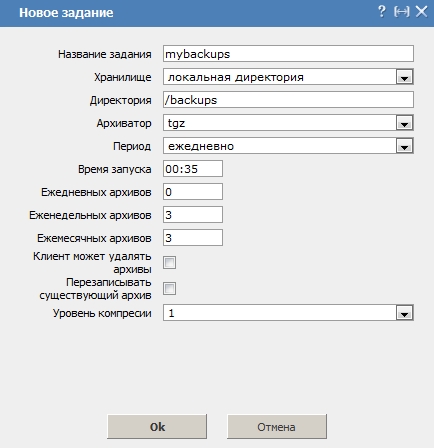Click the Период label text
This screenshot has width=434, height=448.
click(132, 146)
